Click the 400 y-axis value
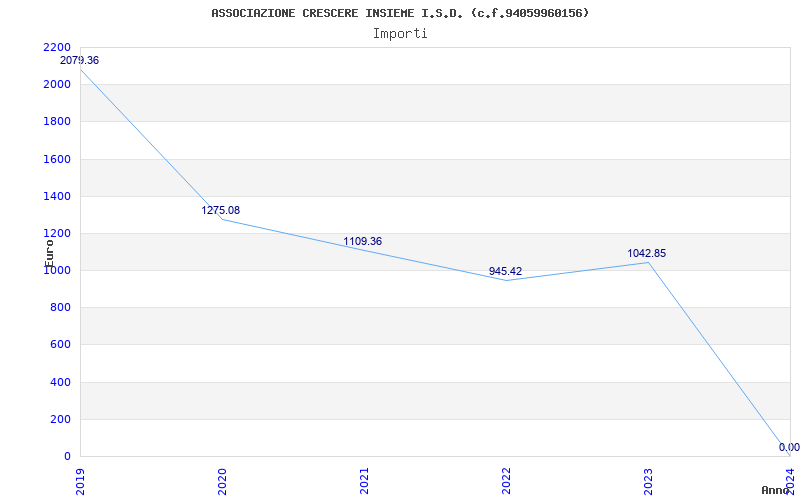 point(60,382)
